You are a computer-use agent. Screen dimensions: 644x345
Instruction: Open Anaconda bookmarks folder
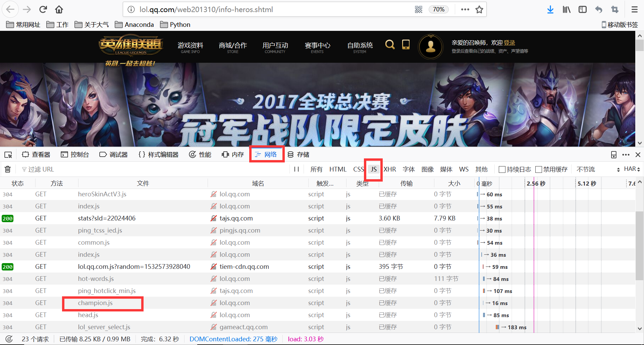coord(134,24)
